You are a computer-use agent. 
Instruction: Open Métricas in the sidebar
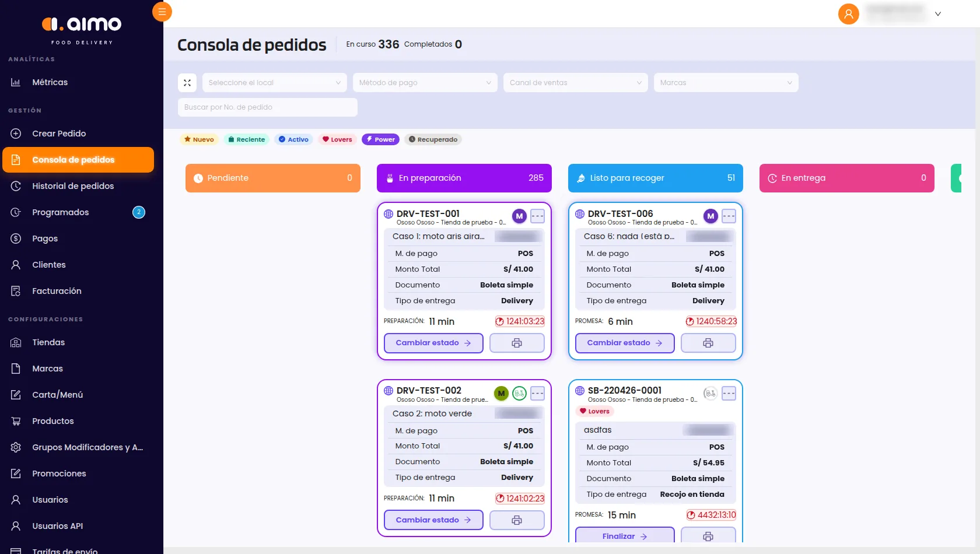78,82
